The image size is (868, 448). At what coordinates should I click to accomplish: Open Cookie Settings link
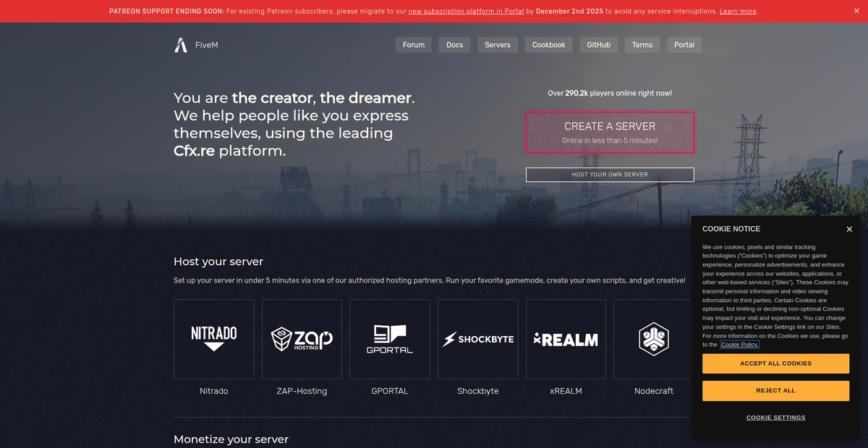pyautogui.click(x=775, y=418)
